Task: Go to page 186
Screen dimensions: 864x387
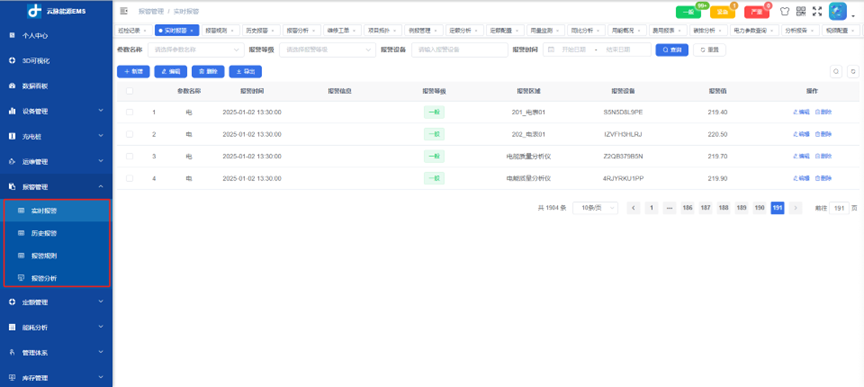Action: pyautogui.click(x=687, y=208)
